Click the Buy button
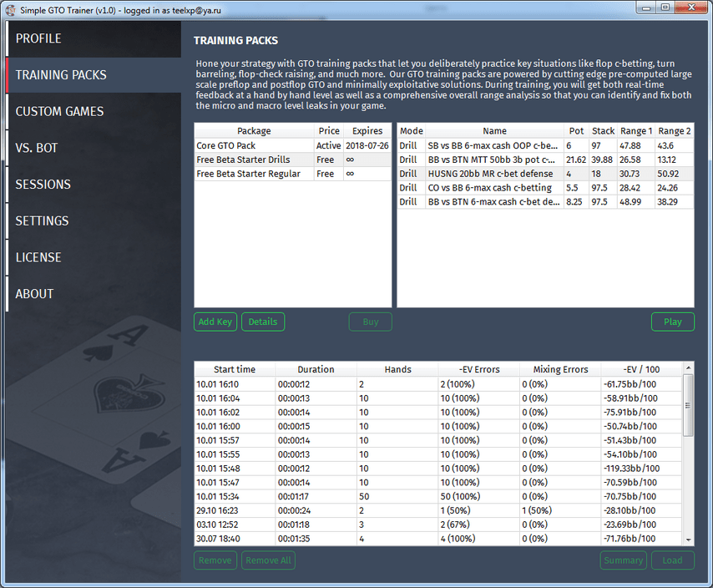The width and height of the screenshot is (713, 588). pos(370,322)
